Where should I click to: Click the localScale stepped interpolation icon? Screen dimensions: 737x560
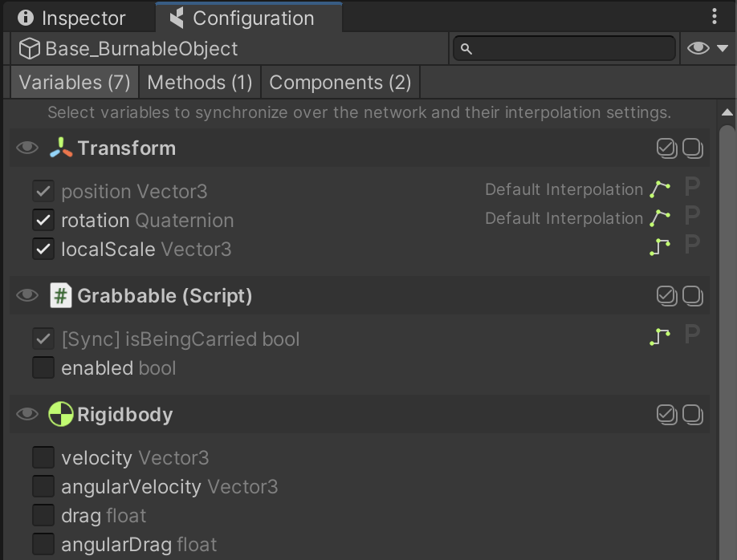[660, 247]
